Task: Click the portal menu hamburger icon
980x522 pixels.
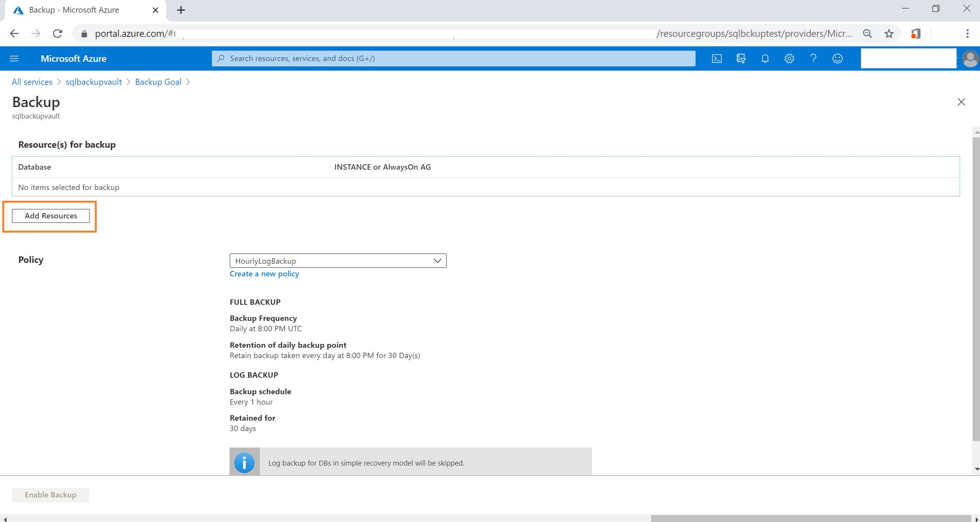Action: [x=14, y=58]
